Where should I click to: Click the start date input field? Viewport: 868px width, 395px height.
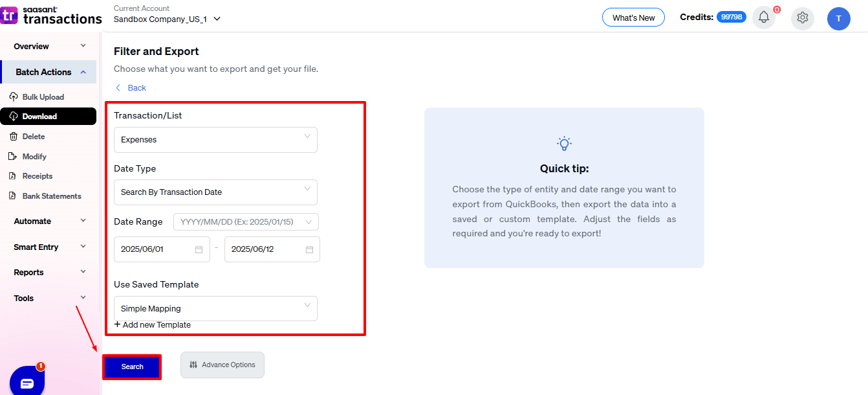click(155, 249)
